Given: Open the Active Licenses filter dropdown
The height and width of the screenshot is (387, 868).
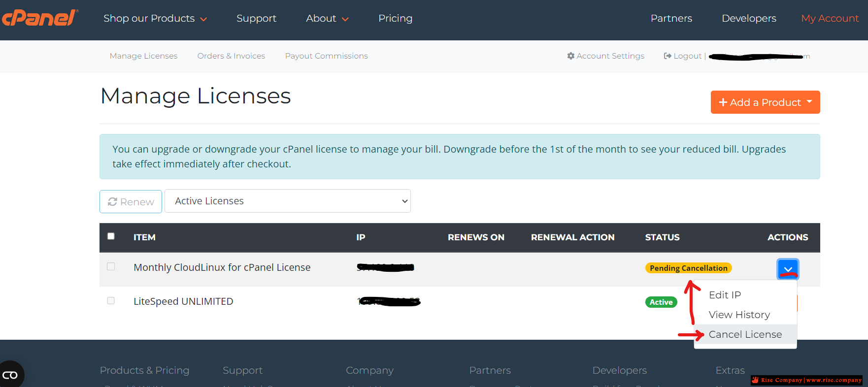Looking at the screenshot, I should (288, 201).
